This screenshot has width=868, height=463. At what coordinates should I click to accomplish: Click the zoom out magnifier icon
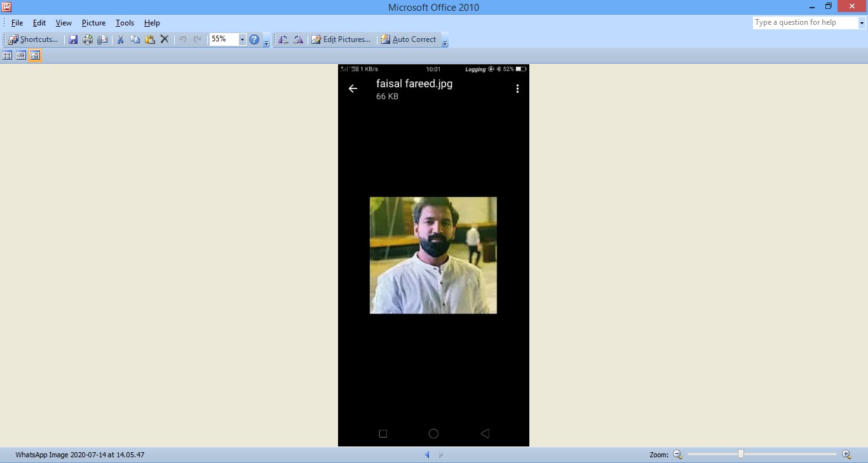tap(677, 454)
